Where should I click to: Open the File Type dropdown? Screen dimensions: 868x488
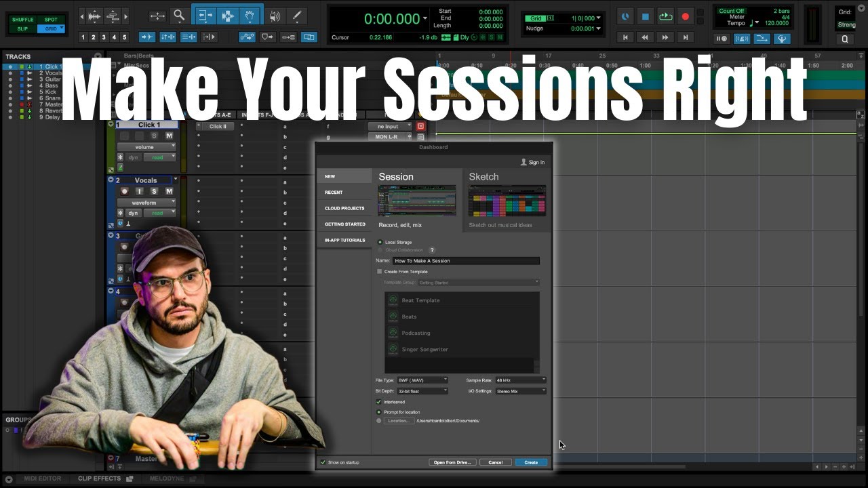click(422, 380)
